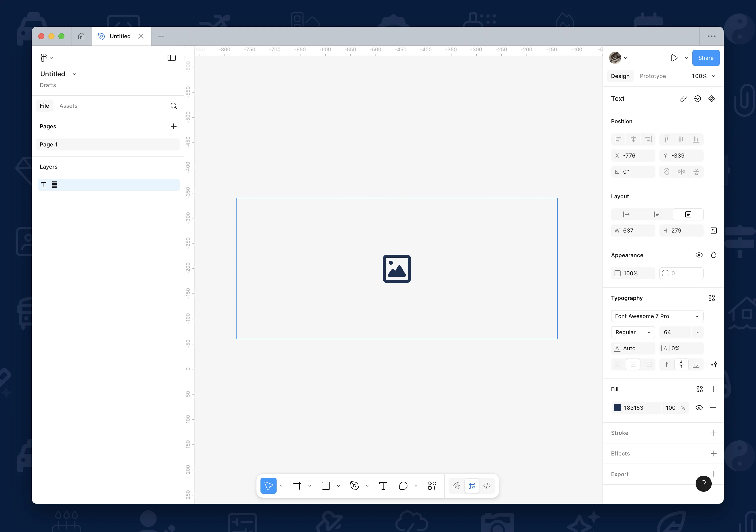Toggle the sidebar collapse icon
This screenshot has width=756, height=532.
point(172,58)
